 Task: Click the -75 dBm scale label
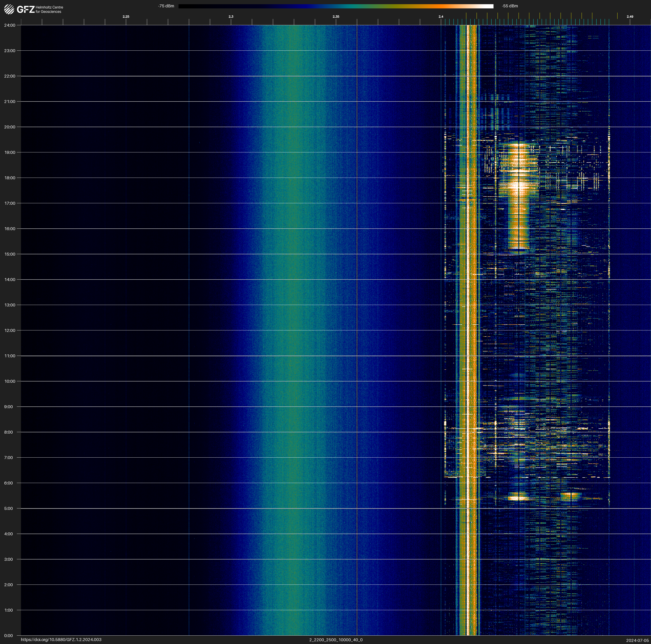point(166,6)
